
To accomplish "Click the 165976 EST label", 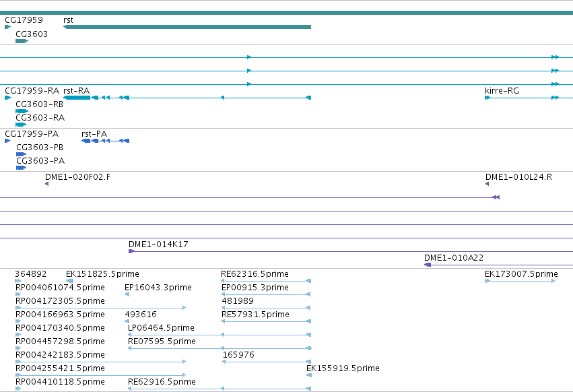I will pyautogui.click(x=238, y=355).
